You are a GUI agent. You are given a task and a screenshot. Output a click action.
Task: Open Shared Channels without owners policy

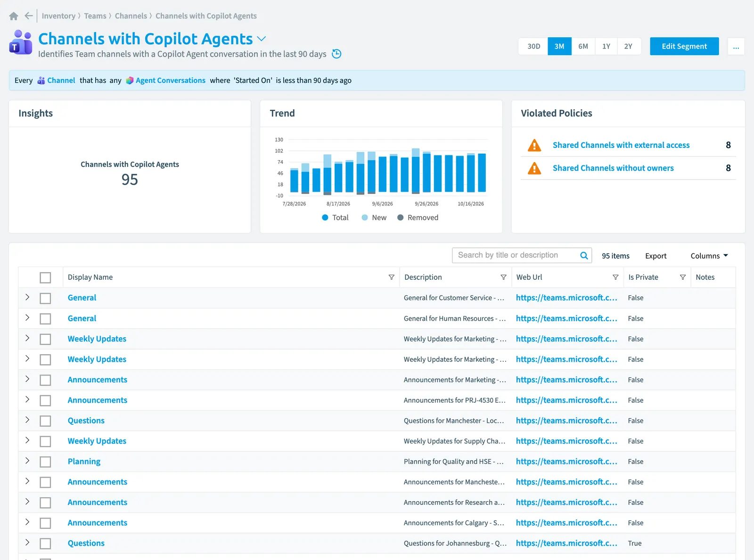tap(613, 168)
